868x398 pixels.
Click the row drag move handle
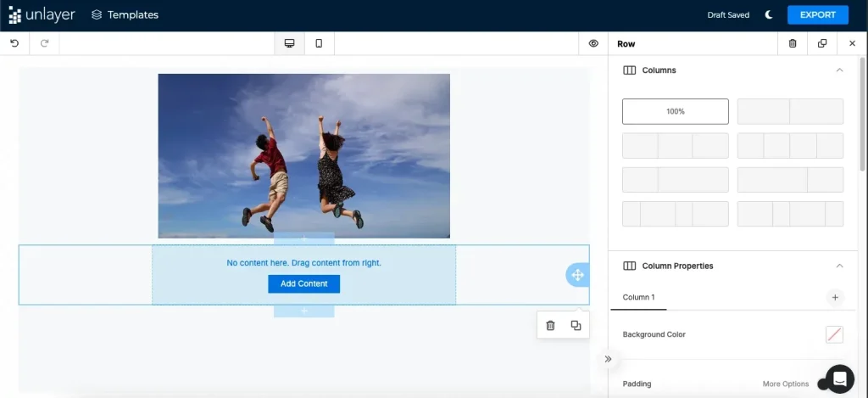(577, 274)
